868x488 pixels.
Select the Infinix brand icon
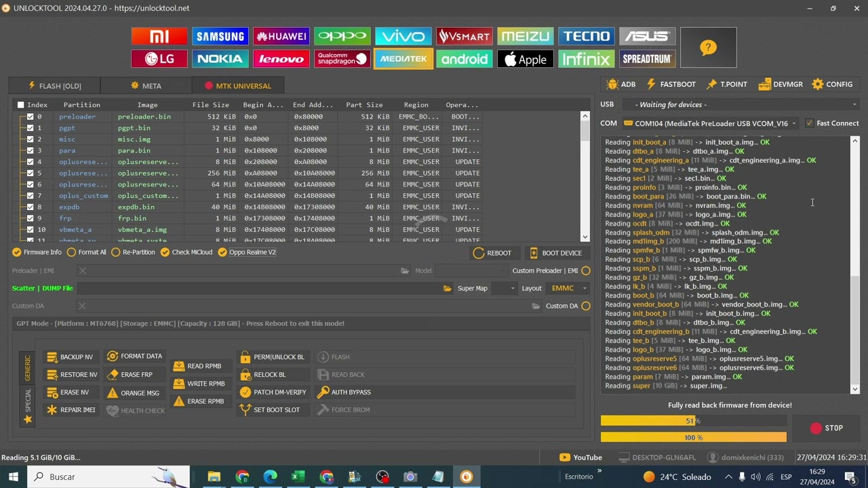[x=587, y=59]
